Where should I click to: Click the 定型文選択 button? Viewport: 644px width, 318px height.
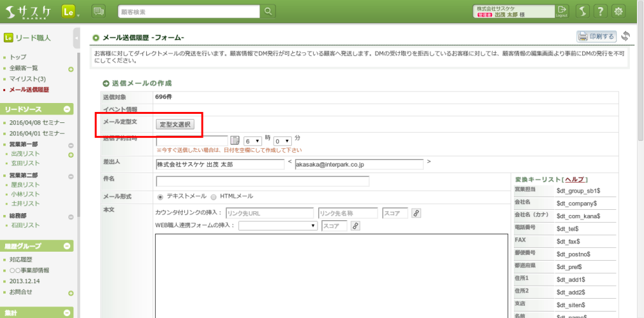[x=175, y=124]
